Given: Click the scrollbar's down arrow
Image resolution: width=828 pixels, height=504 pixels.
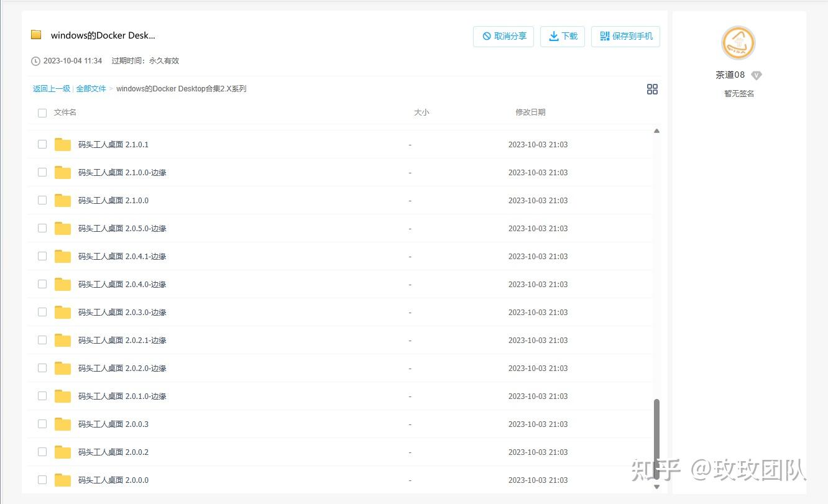Looking at the screenshot, I should [x=656, y=487].
